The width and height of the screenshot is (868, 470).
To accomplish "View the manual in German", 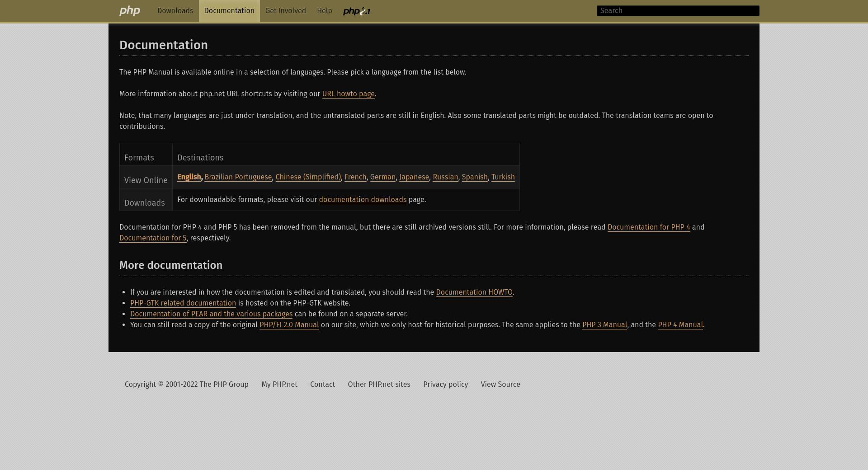I will tap(383, 177).
